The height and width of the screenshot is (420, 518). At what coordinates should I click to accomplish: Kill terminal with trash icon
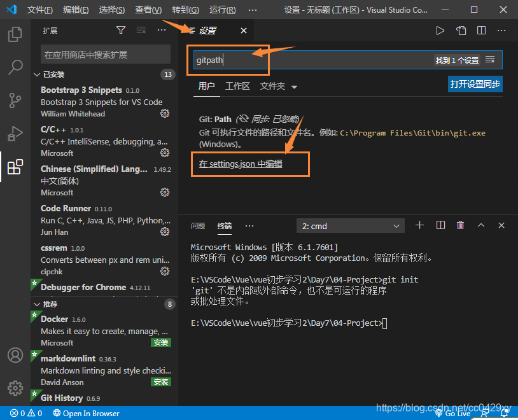pos(461,225)
